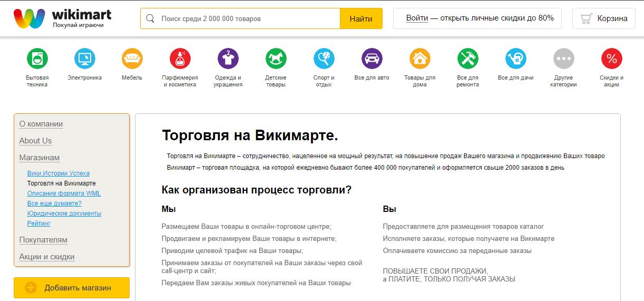Click the Войти login link
Image resolution: width=644 pixels, height=301 pixels.
point(417,18)
